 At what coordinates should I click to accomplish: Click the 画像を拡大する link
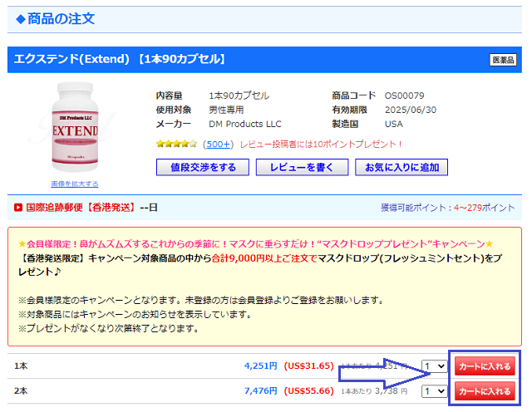coord(75,184)
